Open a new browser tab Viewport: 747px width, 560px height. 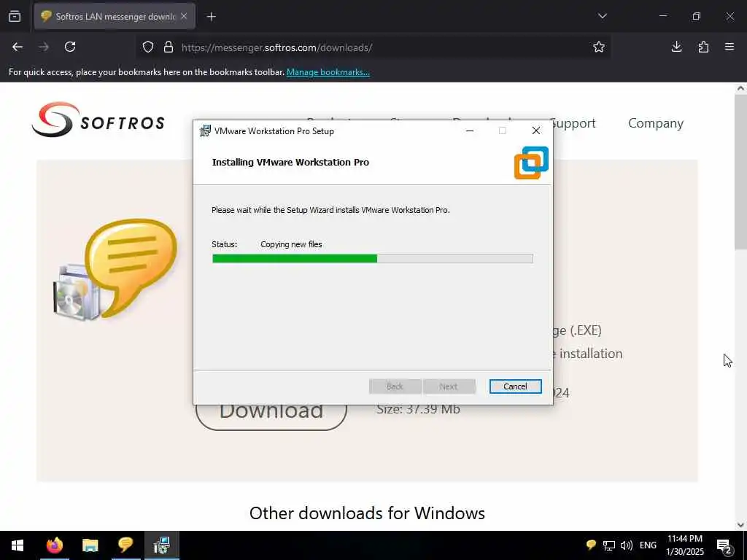[x=212, y=17]
